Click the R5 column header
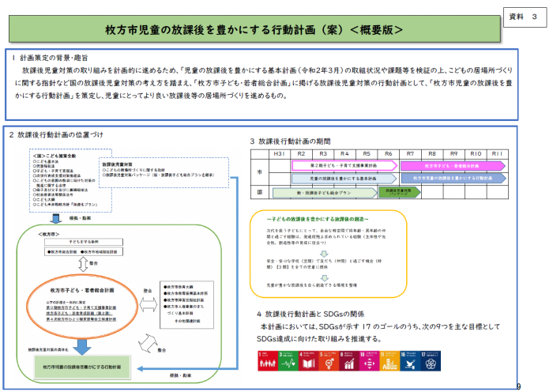The height and width of the screenshot is (392, 553). 367,154
